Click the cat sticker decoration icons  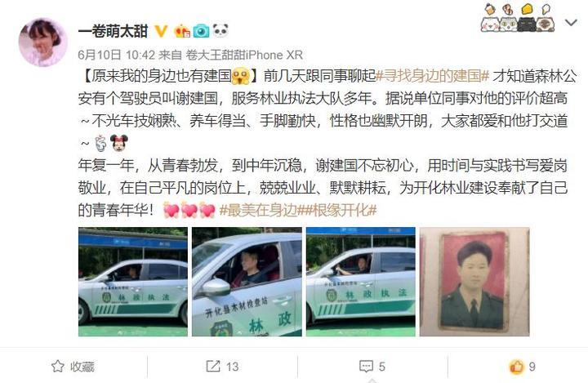(518, 18)
